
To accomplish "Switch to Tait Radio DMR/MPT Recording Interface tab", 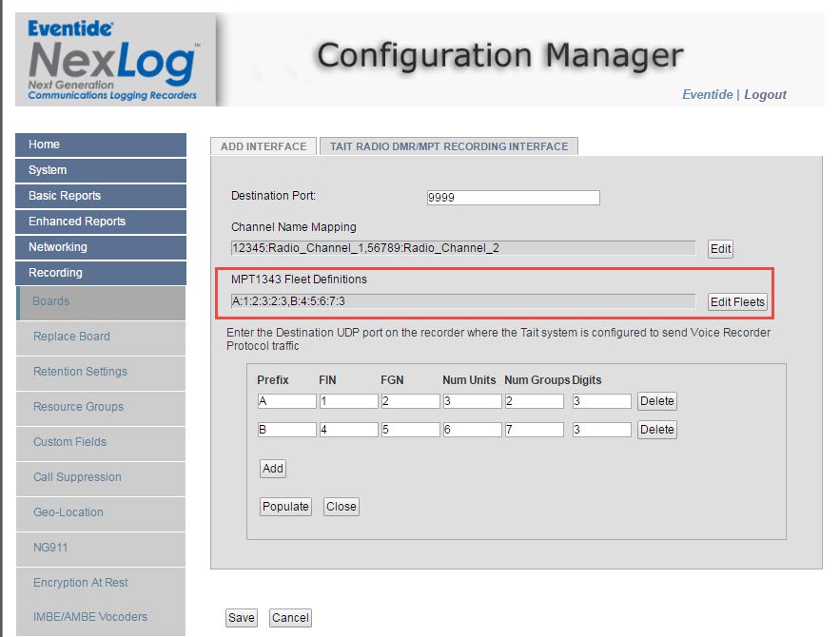I will pyautogui.click(x=448, y=146).
